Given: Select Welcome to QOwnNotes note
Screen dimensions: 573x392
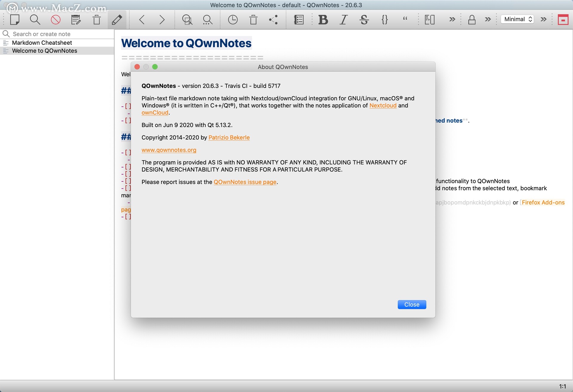Looking at the screenshot, I should click(44, 50).
